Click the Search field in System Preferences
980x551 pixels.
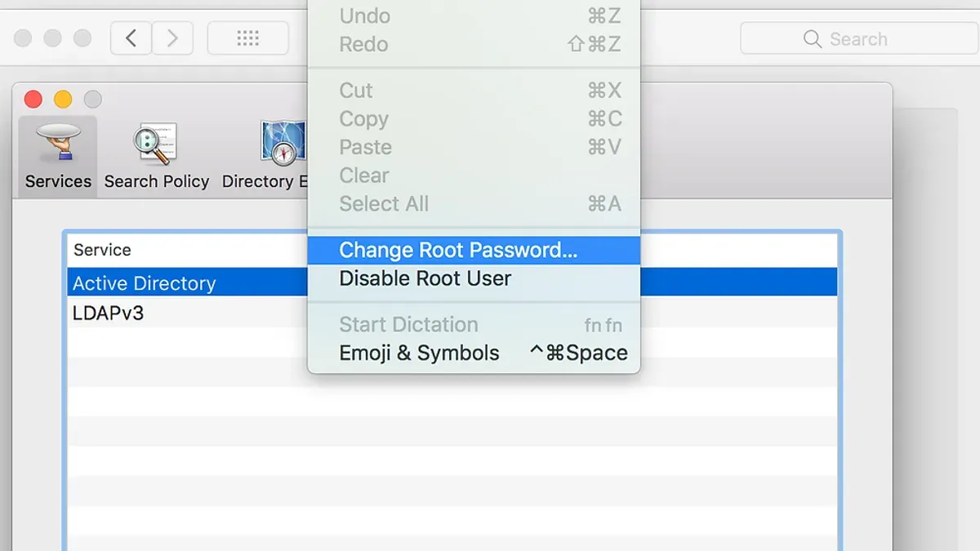tap(859, 38)
